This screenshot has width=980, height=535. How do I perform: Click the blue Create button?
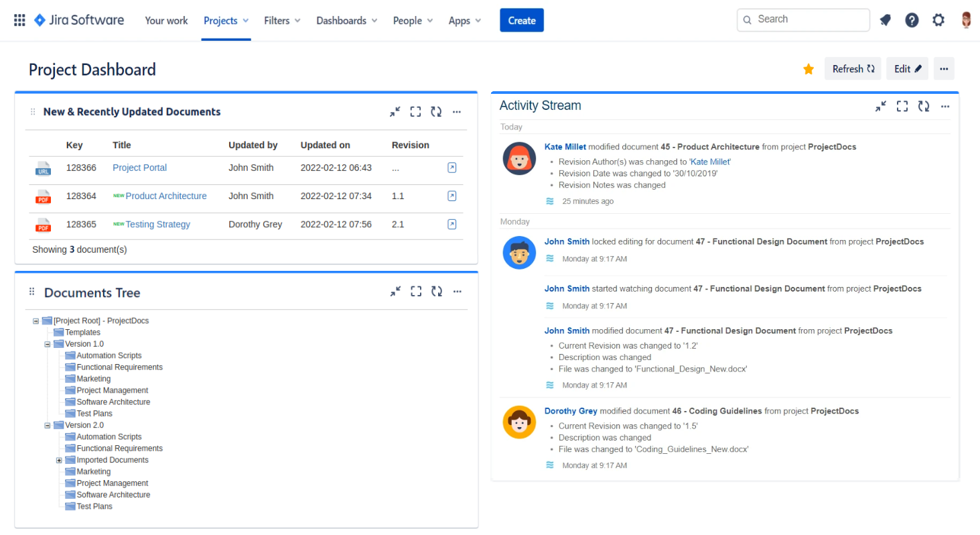click(x=521, y=20)
